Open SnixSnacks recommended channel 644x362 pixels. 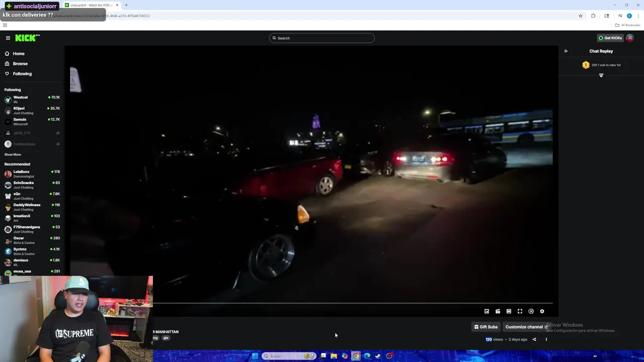click(32, 185)
